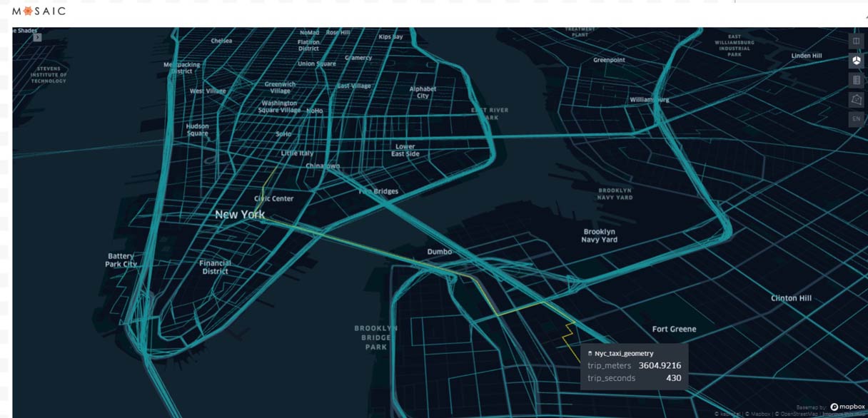Open the EN language selector

[856, 118]
